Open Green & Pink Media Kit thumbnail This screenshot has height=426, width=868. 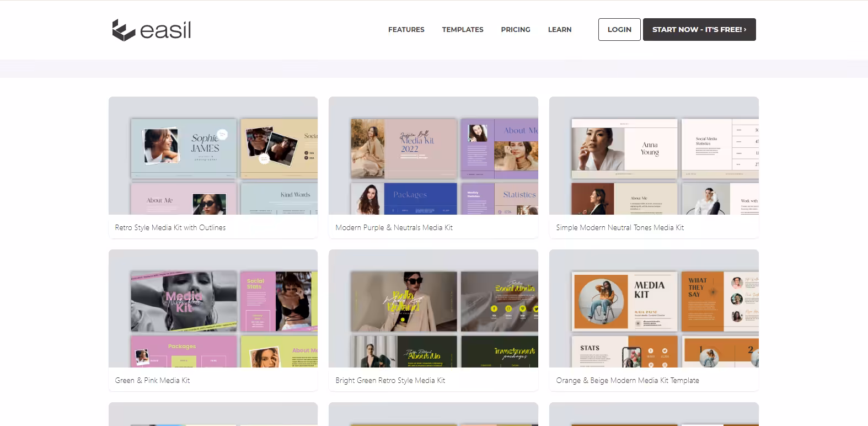pos(213,308)
